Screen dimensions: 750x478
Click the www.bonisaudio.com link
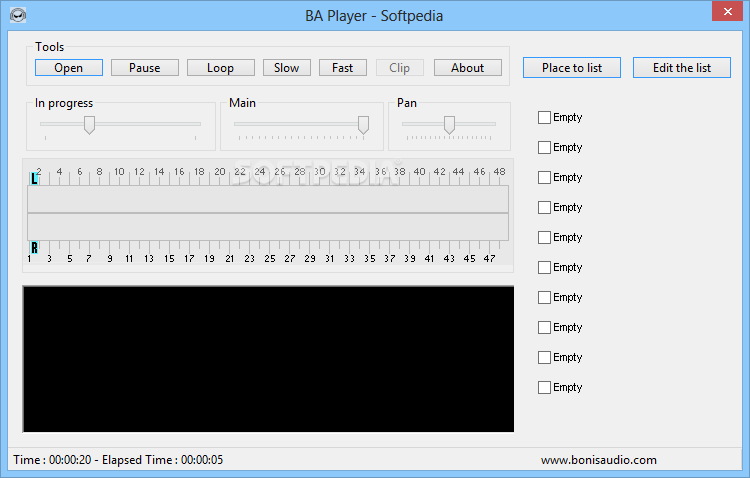(599, 460)
